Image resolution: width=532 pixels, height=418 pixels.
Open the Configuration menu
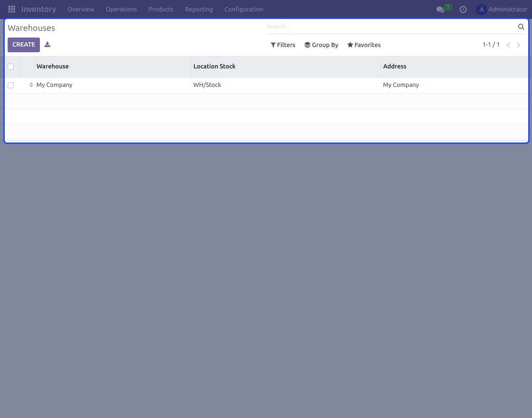click(244, 9)
